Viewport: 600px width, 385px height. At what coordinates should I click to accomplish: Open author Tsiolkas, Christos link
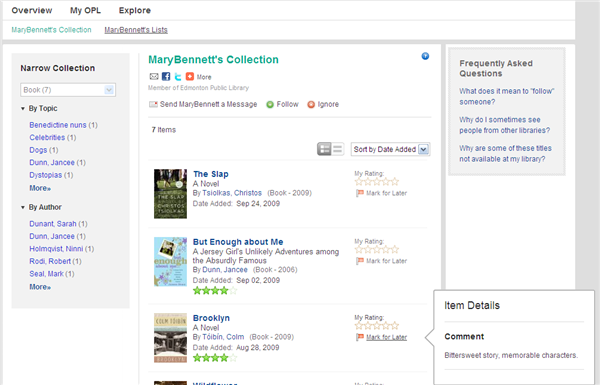232,193
